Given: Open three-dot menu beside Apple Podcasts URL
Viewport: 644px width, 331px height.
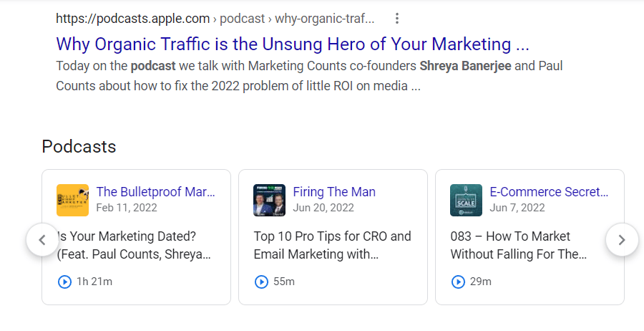Looking at the screenshot, I should (x=397, y=19).
